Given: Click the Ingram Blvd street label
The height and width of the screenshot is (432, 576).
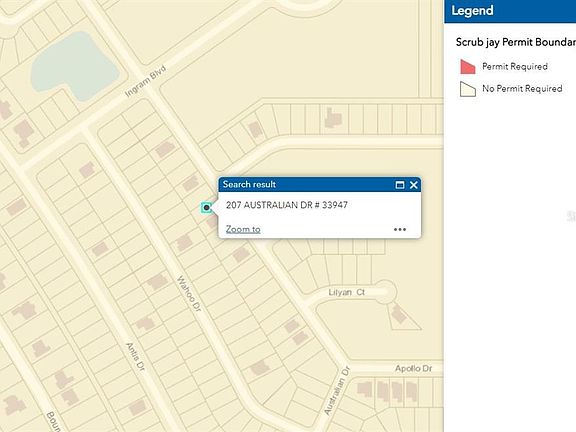Looking at the screenshot, I should click(145, 81).
